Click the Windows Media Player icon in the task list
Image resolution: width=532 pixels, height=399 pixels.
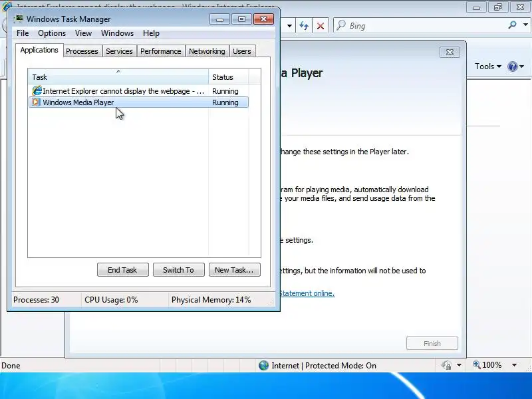coord(36,102)
